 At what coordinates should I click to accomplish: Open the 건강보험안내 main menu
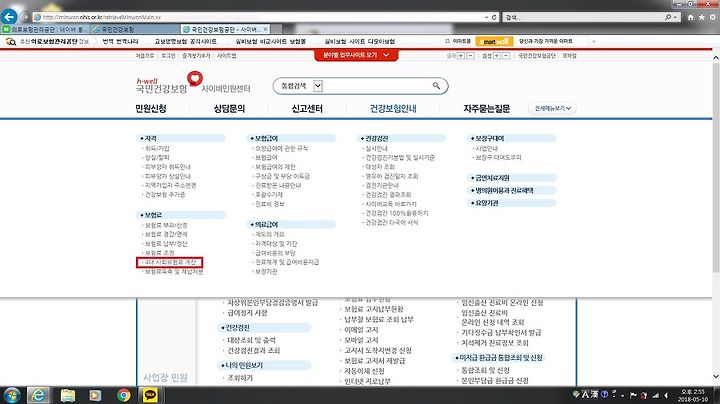[393, 109]
